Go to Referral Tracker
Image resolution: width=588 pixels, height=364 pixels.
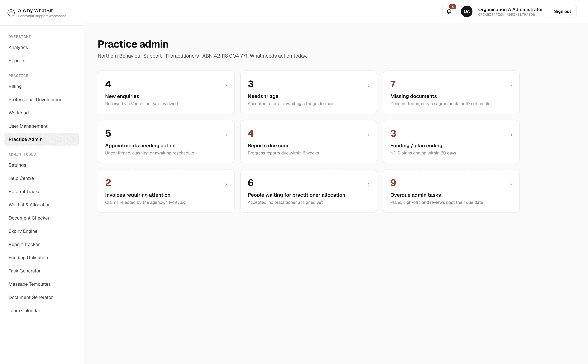(x=41, y=192)
